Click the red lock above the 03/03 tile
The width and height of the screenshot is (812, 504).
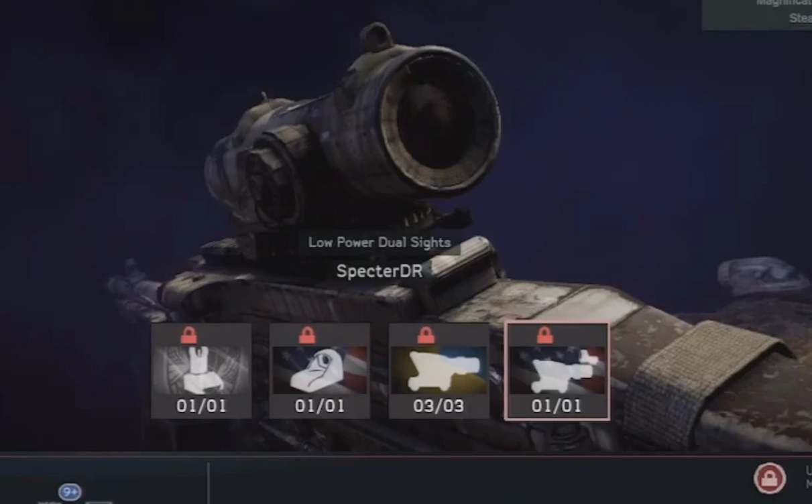[x=426, y=334]
